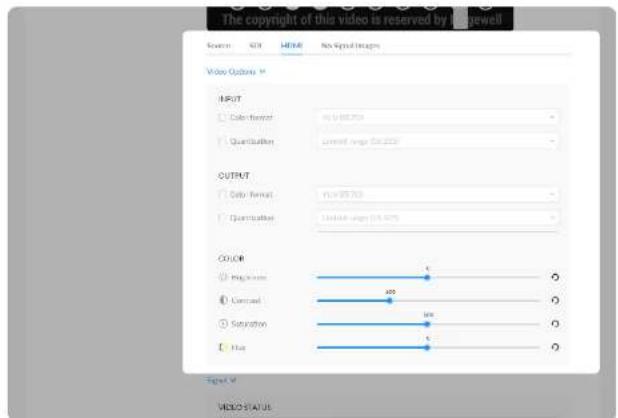Click the Saturation circle icon
618x418 pixels.
[223, 324]
